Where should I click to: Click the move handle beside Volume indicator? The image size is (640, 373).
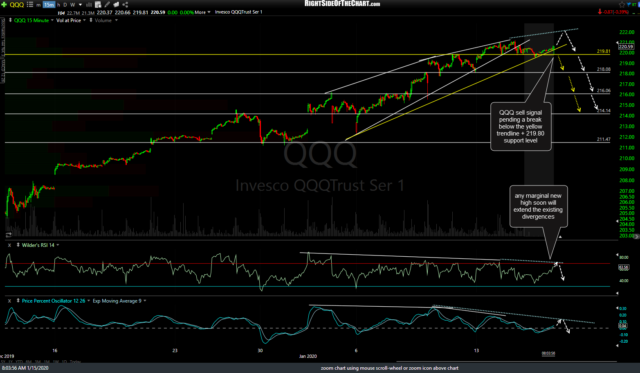[x=91, y=20]
